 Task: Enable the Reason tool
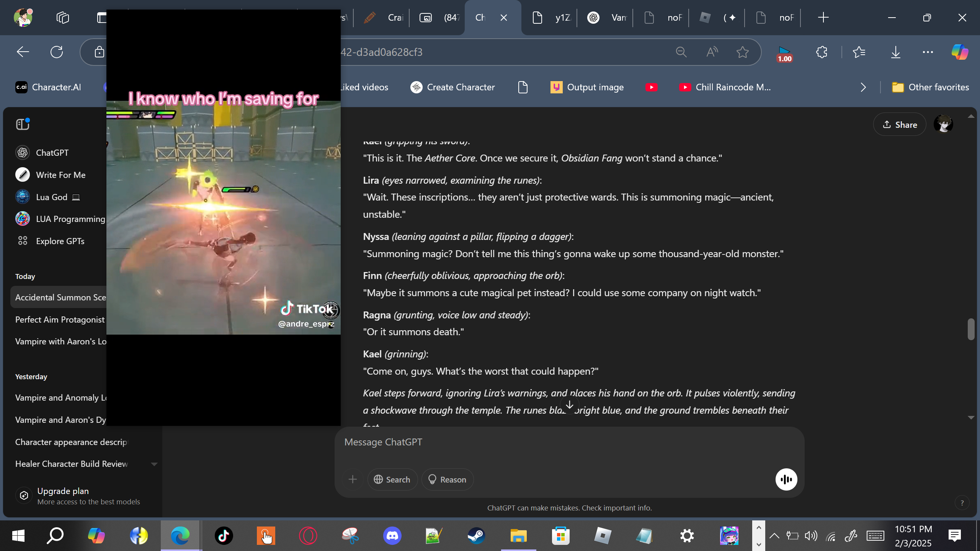[448, 479]
